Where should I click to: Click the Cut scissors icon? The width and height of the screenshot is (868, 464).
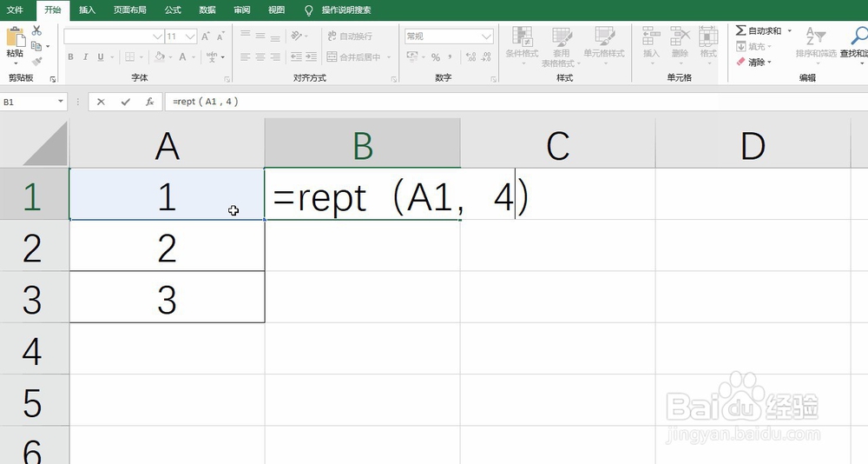36,30
